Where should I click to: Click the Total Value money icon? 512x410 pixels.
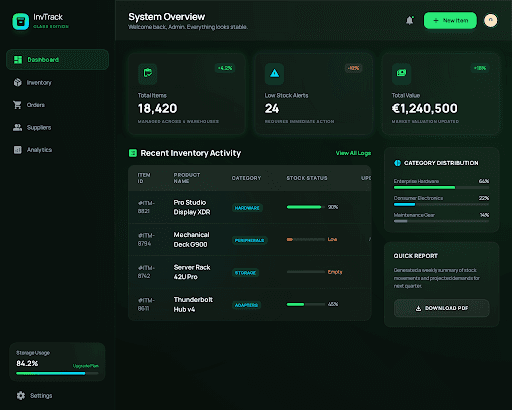401,74
